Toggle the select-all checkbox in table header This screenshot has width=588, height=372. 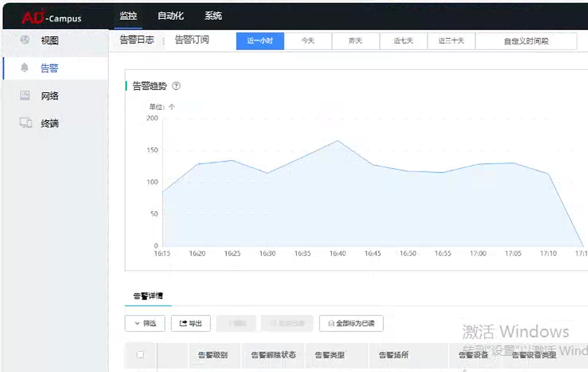click(x=140, y=355)
